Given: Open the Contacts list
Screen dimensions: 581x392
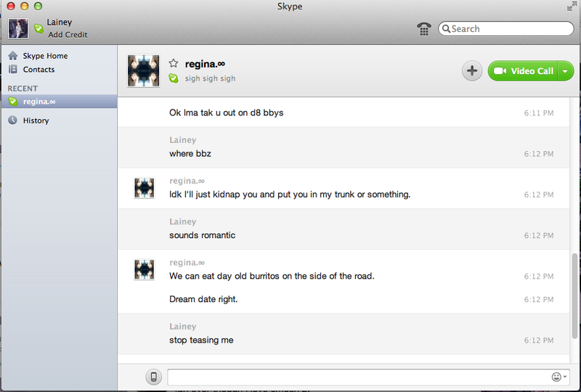Looking at the screenshot, I should 38,70.
